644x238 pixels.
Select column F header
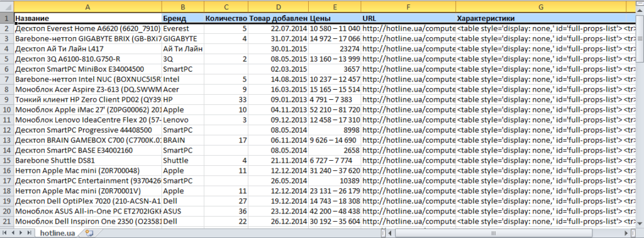click(x=408, y=6)
